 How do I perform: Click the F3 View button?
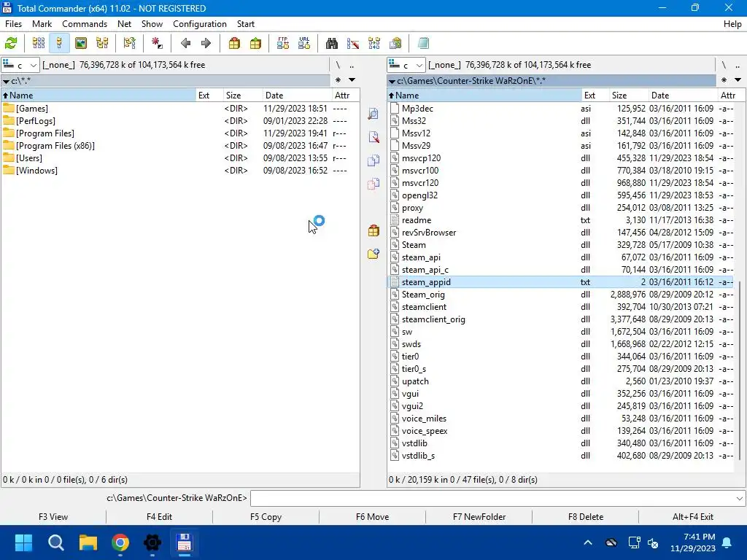53,517
